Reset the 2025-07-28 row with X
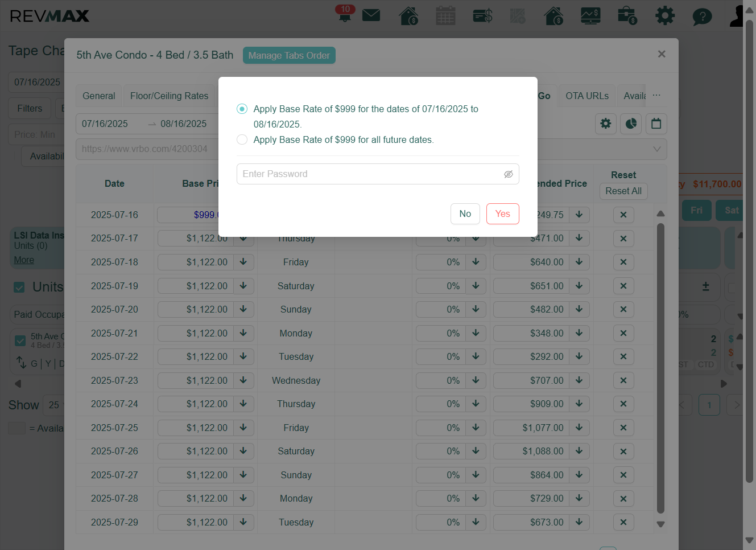This screenshot has width=756, height=550. (623, 498)
